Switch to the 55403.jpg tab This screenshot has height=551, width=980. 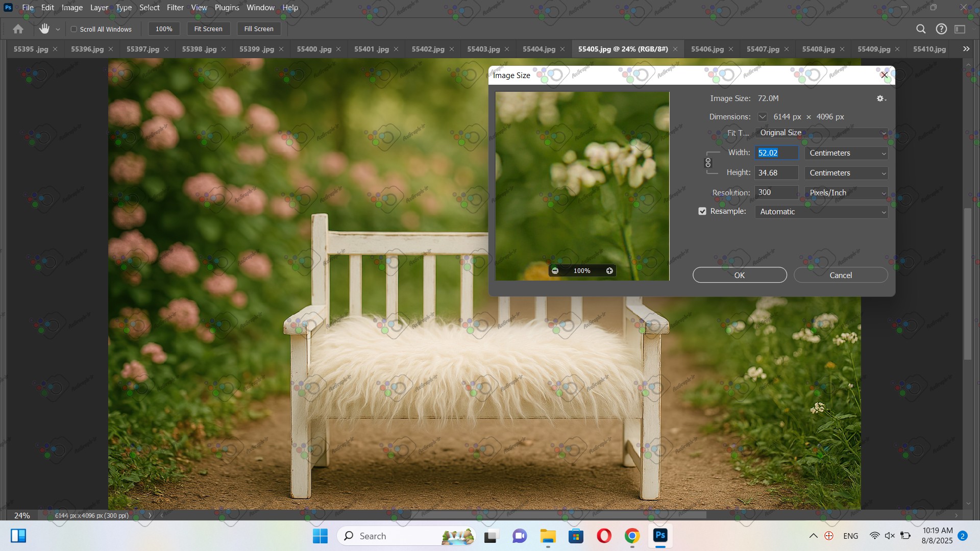pos(483,49)
